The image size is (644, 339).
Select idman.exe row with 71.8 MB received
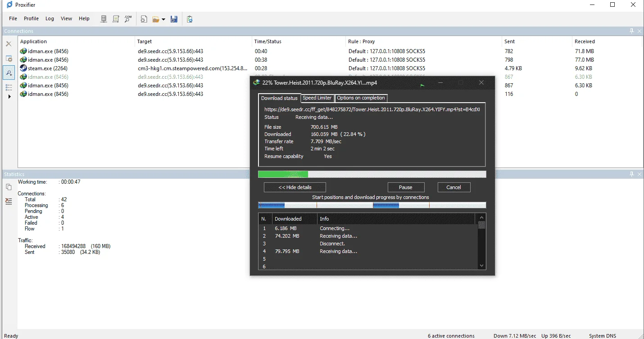click(x=331, y=51)
